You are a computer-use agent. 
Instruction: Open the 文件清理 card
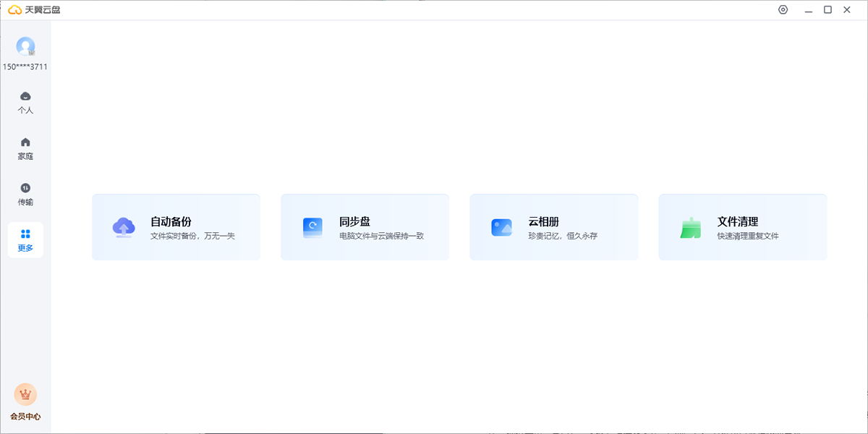coord(742,226)
